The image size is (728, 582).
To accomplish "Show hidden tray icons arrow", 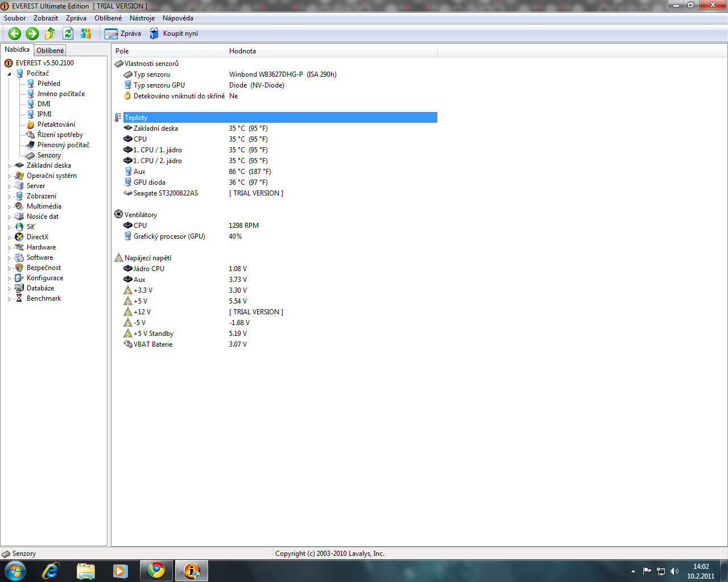I will coord(633,571).
